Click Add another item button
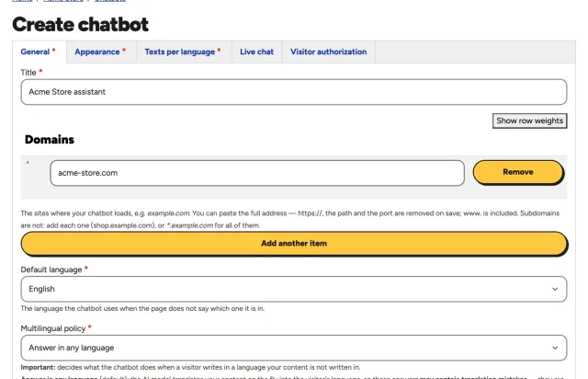The image size is (588, 379). pyautogui.click(x=294, y=244)
